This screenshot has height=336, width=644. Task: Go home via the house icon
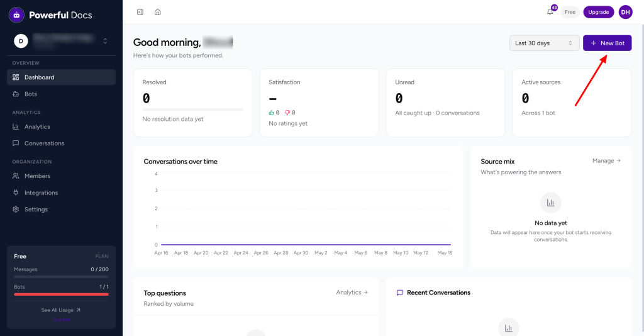pos(158,12)
